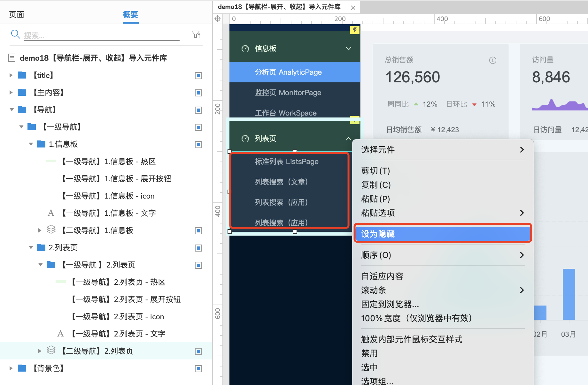Screen dimensions: 588x385
Task: Click the search magnifier icon in outline panel
Action: 15,34
